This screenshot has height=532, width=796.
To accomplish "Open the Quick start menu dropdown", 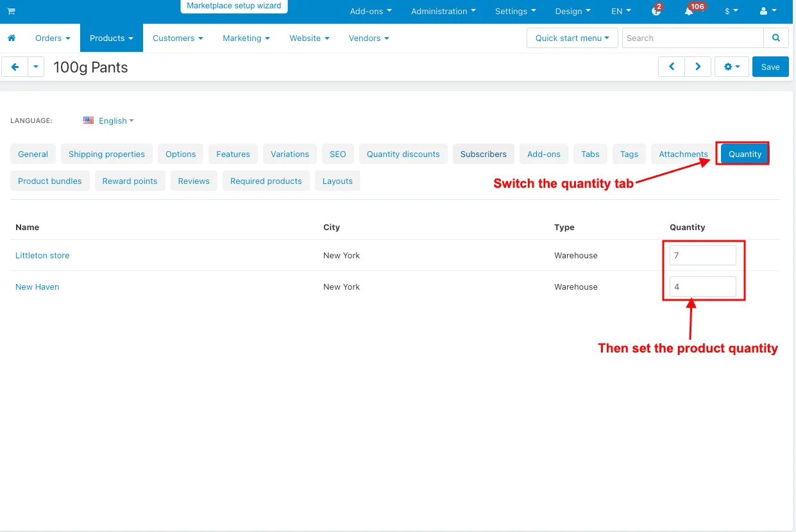I will click(x=572, y=38).
